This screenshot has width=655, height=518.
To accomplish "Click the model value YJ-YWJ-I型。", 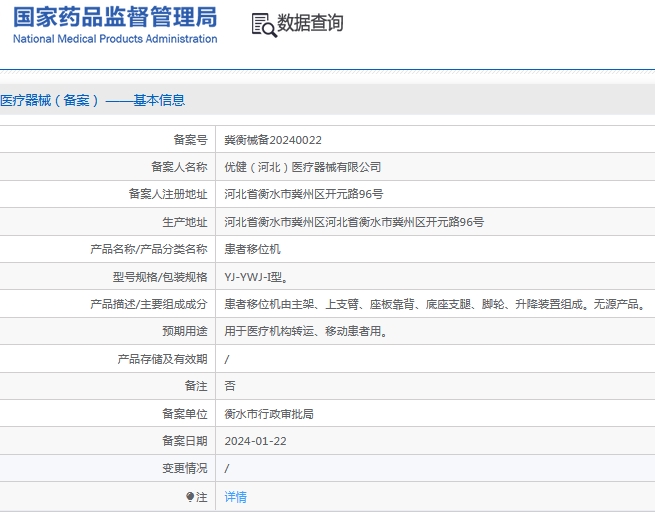I will [x=256, y=277].
